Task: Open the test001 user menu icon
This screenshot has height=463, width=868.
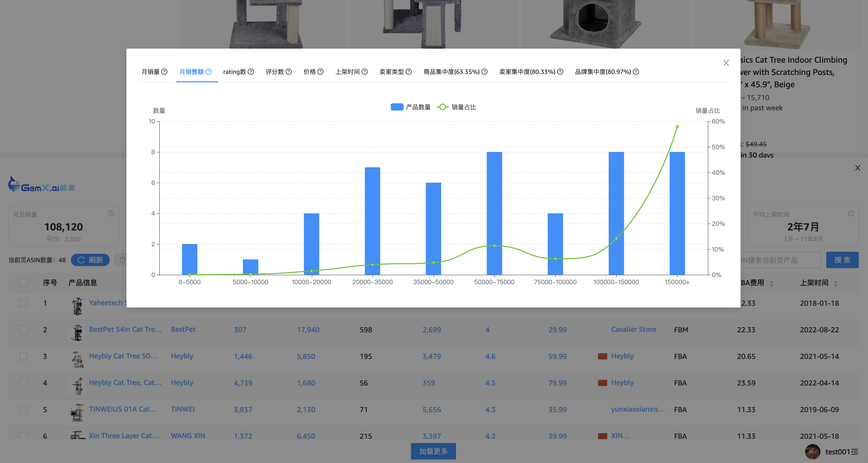Action: [854, 452]
